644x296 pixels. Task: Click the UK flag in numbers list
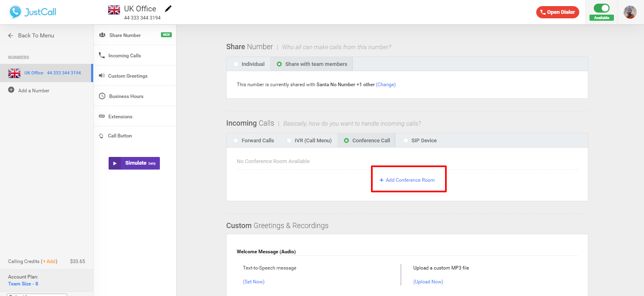[x=14, y=73]
